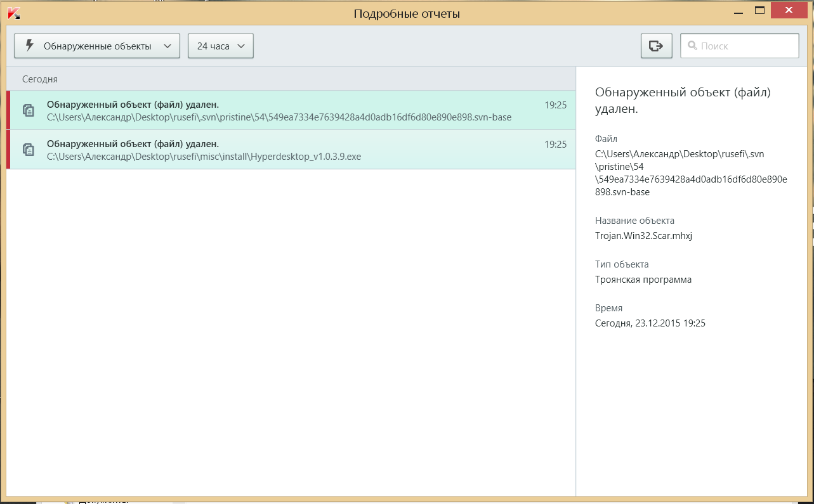Select the deleted svn-base file report row
814x504 pixels.
pos(291,110)
